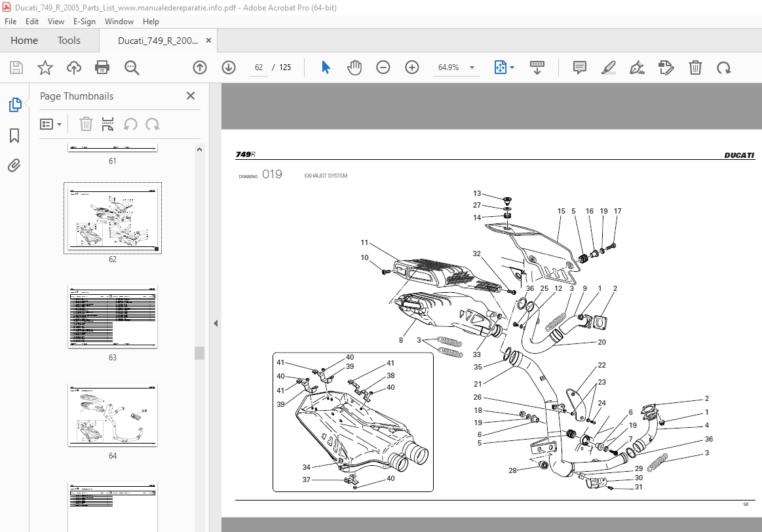Select the page 62 thumbnail
Screen dimensions: 762x532
point(112,218)
